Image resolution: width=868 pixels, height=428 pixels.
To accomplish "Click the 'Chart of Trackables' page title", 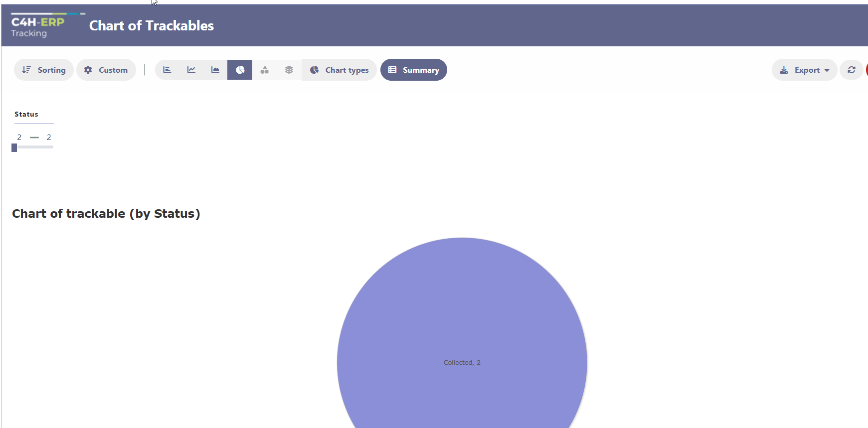I will [151, 26].
